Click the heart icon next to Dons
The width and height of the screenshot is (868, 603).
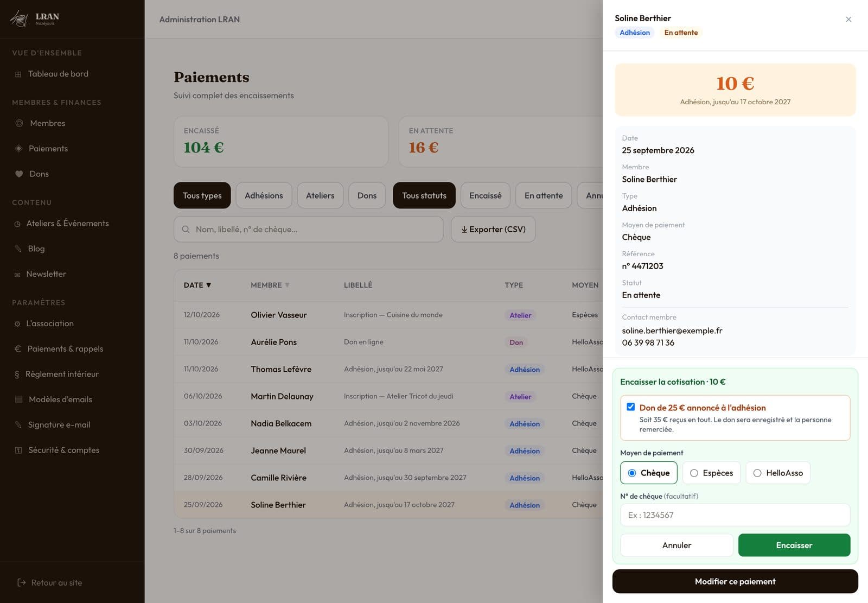coord(19,174)
